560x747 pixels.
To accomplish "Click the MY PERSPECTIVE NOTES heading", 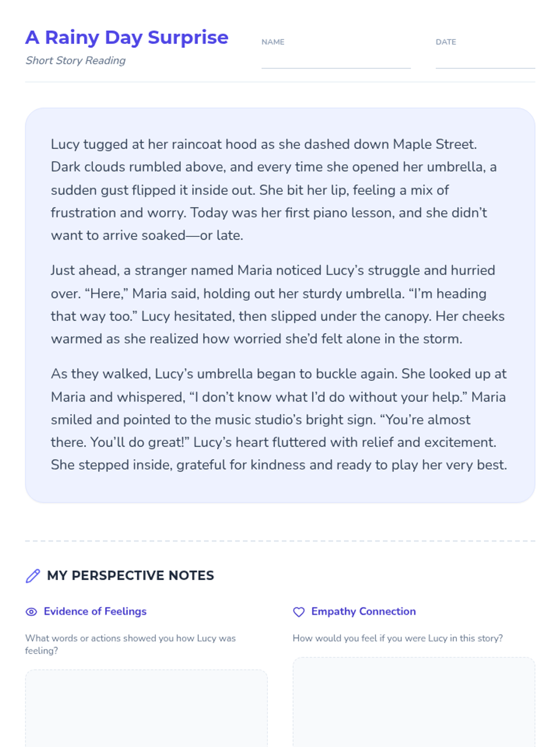I will (x=131, y=575).
